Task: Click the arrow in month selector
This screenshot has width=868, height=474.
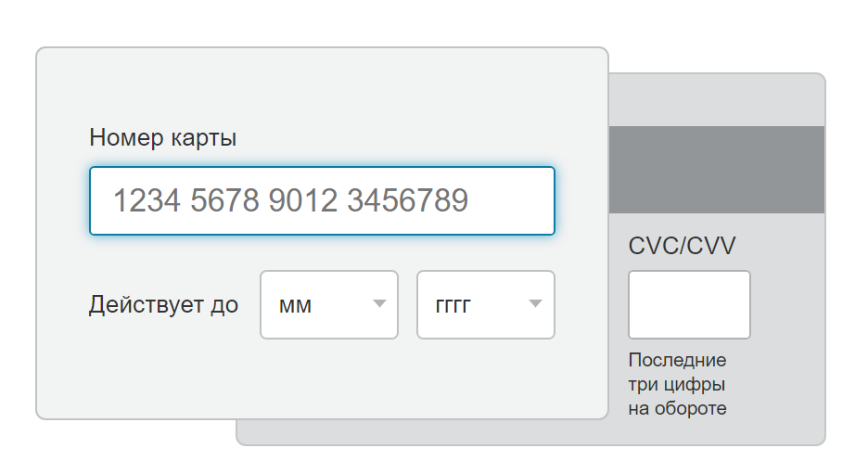Action: (379, 303)
